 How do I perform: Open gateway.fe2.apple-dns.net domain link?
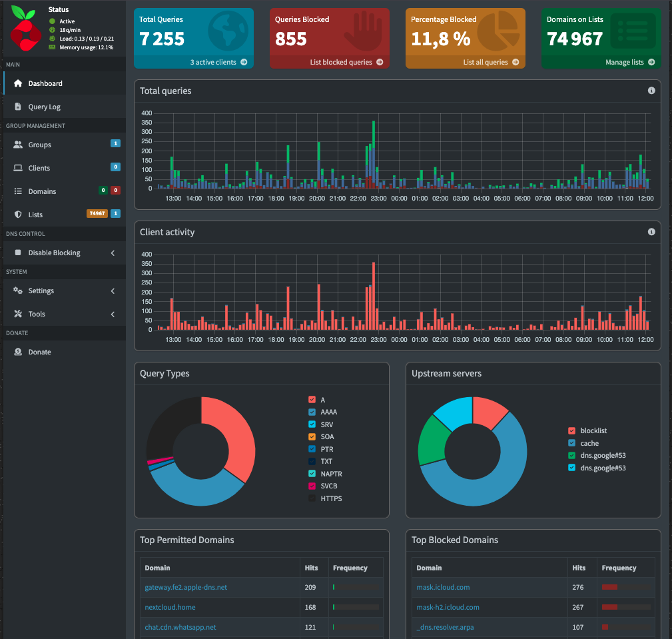[186, 587]
